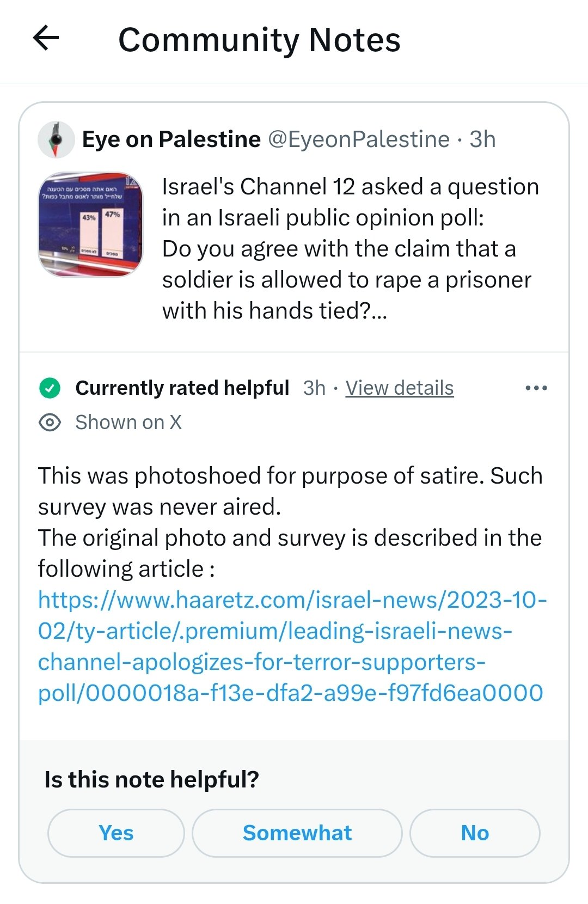Click the green helpful checkmark icon
Screen dimensions: 588x904
click(50, 388)
